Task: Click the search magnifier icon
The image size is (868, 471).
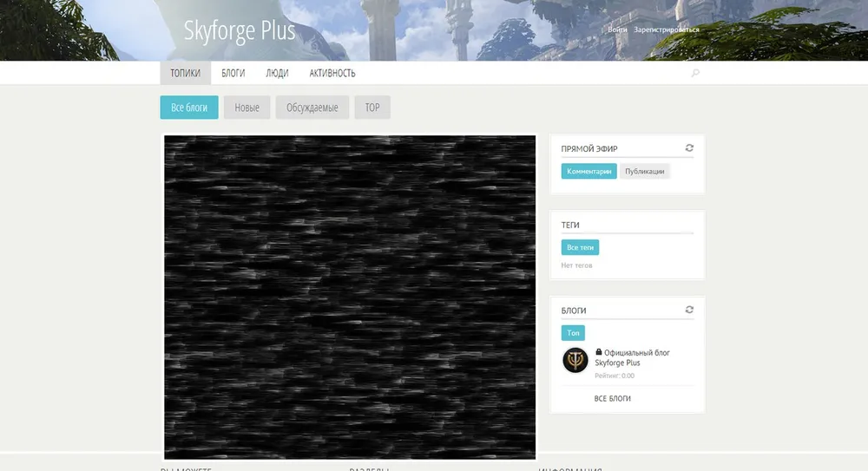Action: pos(694,74)
